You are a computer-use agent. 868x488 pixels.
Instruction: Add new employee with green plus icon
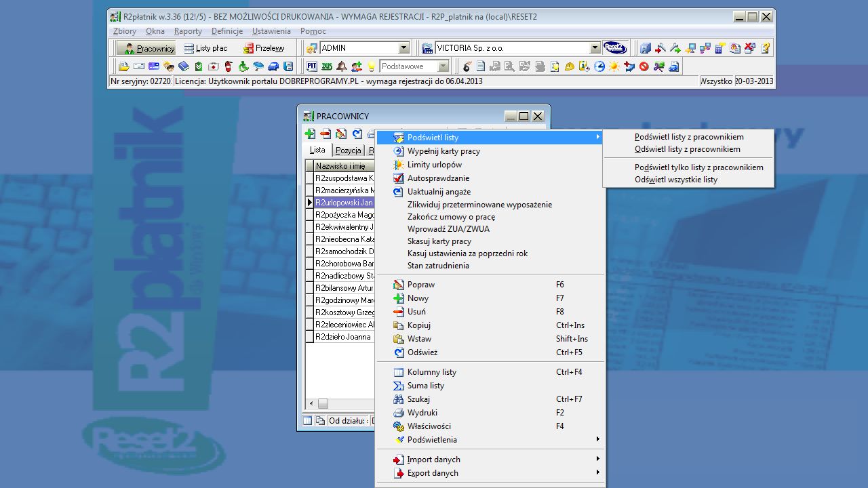[310, 134]
